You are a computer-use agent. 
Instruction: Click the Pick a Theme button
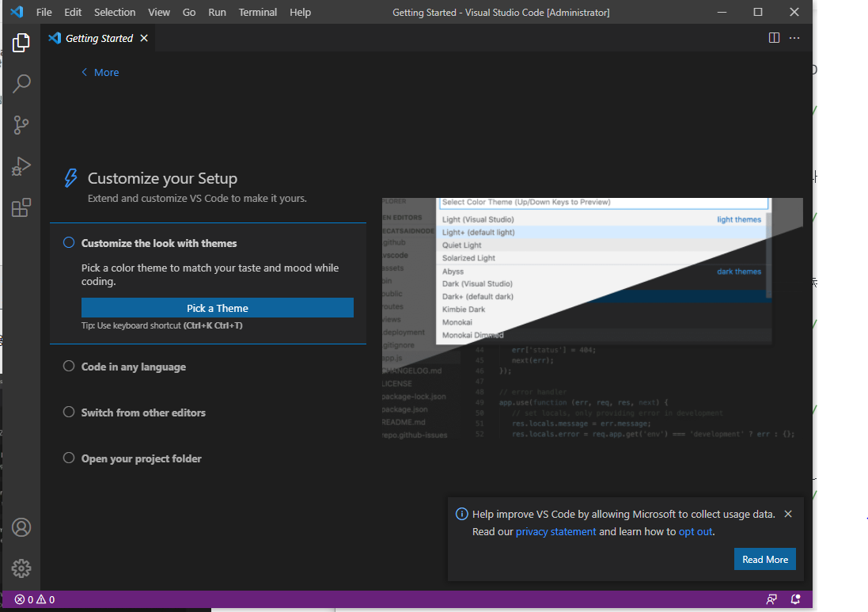pyautogui.click(x=217, y=308)
